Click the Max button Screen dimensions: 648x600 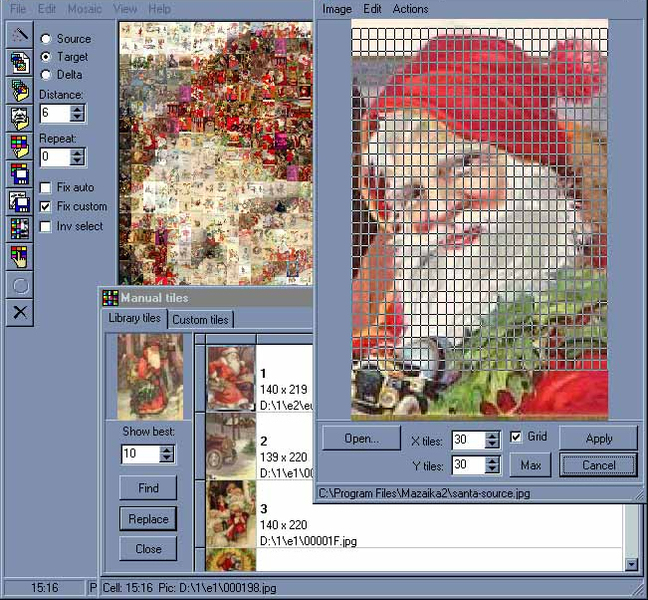tap(531, 466)
